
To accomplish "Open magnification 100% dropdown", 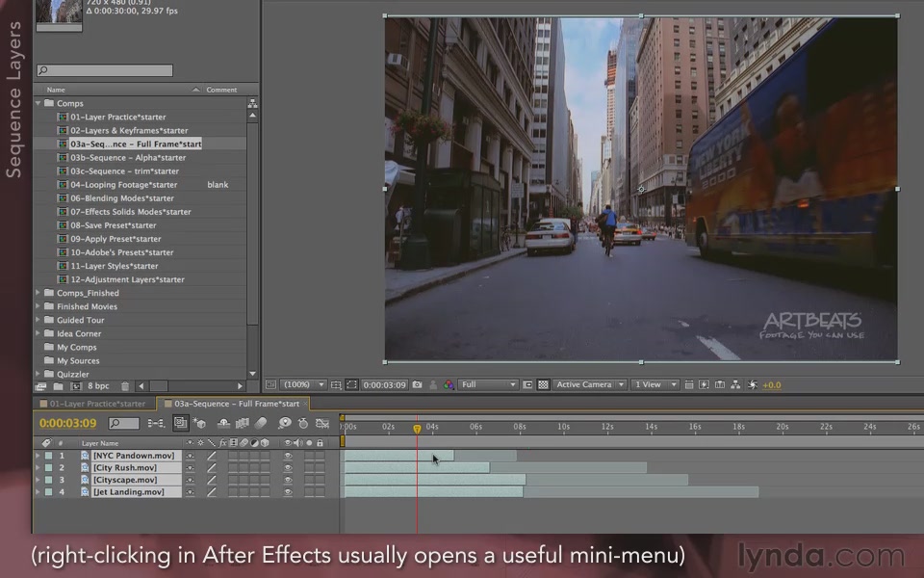I will point(303,384).
